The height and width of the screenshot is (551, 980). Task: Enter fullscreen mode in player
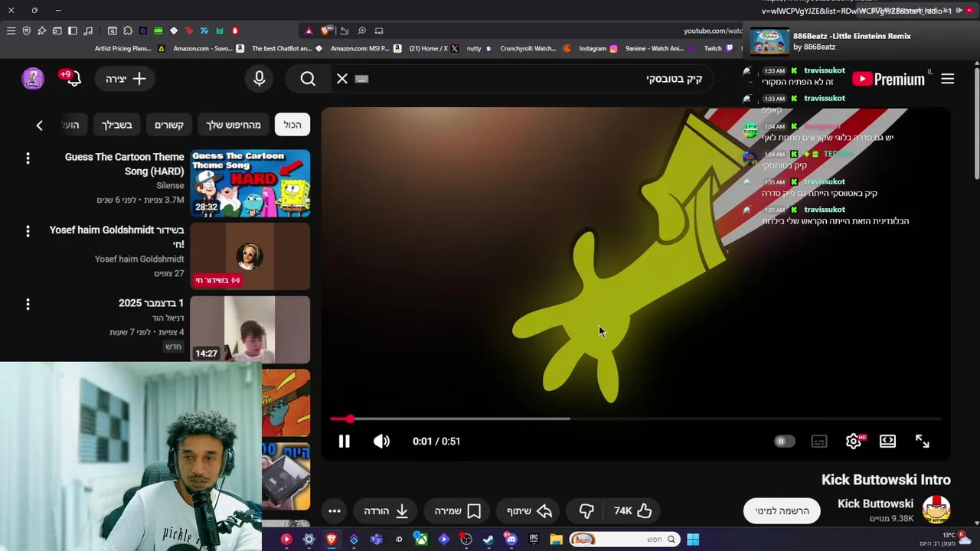[922, 442]
